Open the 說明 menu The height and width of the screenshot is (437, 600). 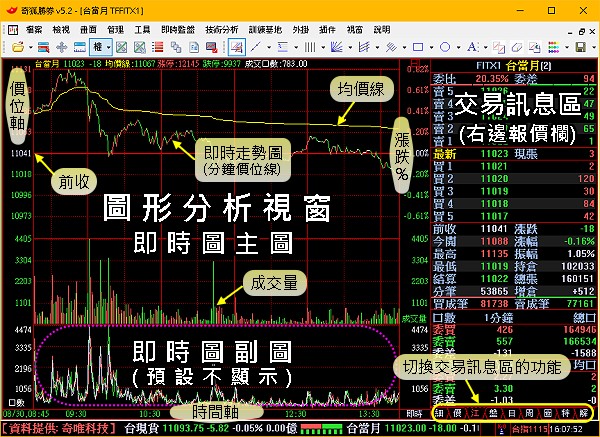382,29
